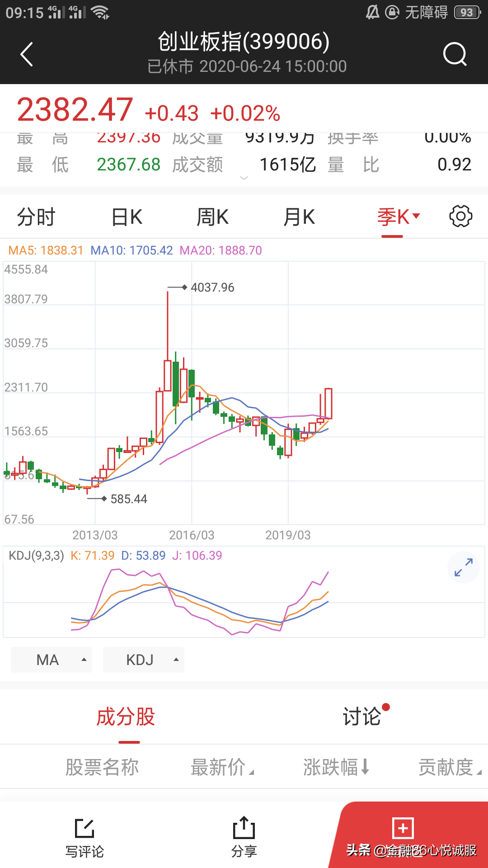Tap the latest red candlestick
This screenshot has height=868, width=488.
coord(328,403)
